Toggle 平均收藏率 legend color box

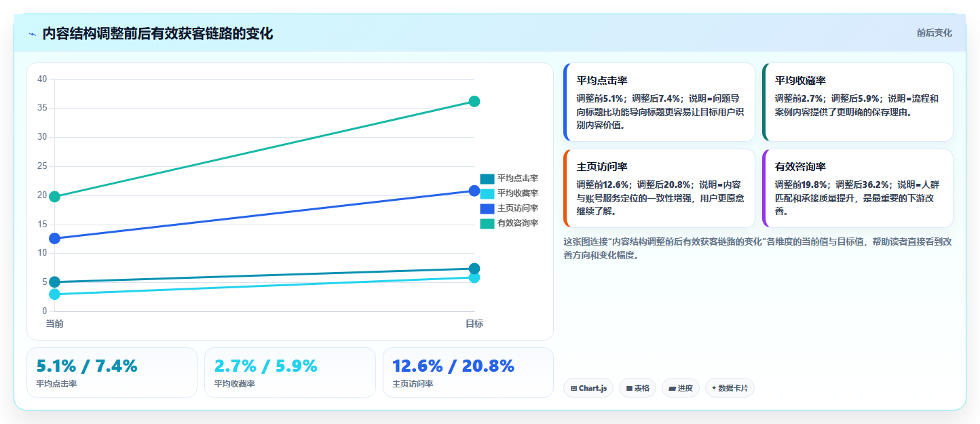tap(487, 193)
